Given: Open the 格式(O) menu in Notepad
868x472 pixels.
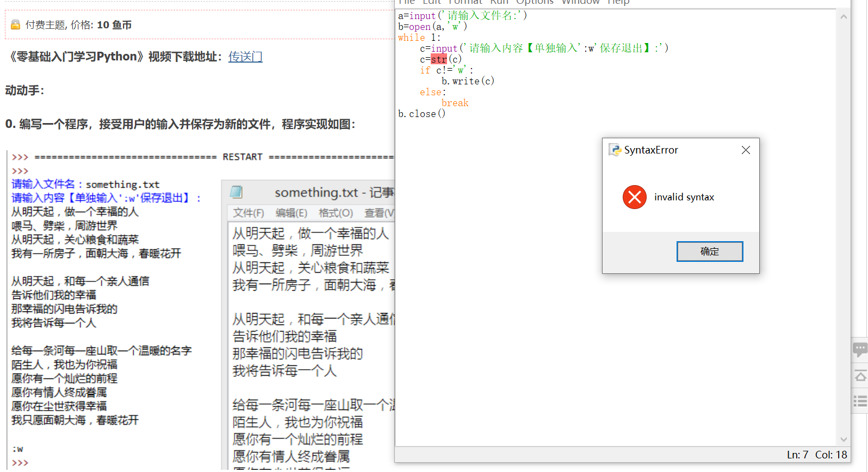Looking at the screenshot, I should click(x=336, y=213).
